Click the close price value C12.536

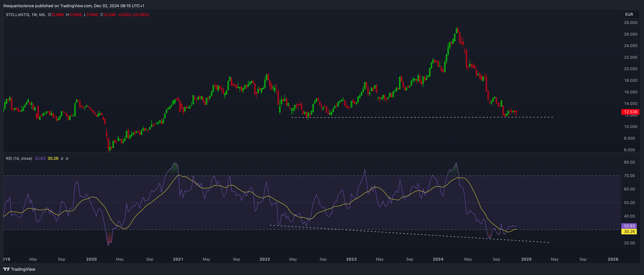click(x=108, y=15)
